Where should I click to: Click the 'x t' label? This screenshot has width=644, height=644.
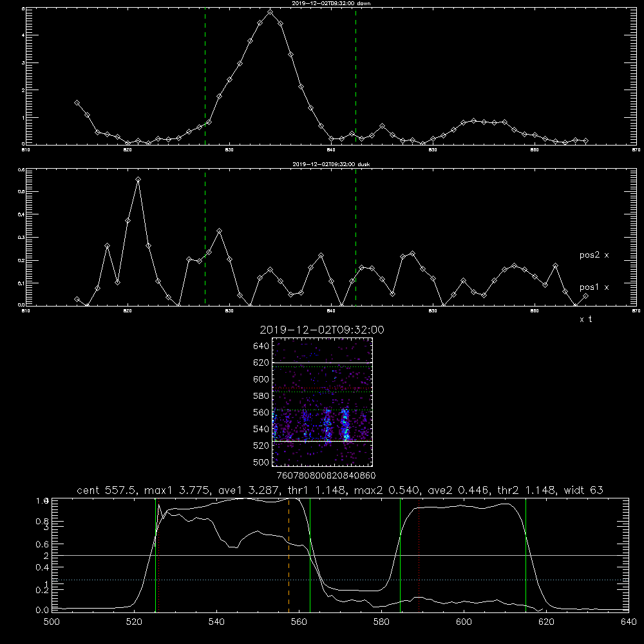click(x=585, y=319)
